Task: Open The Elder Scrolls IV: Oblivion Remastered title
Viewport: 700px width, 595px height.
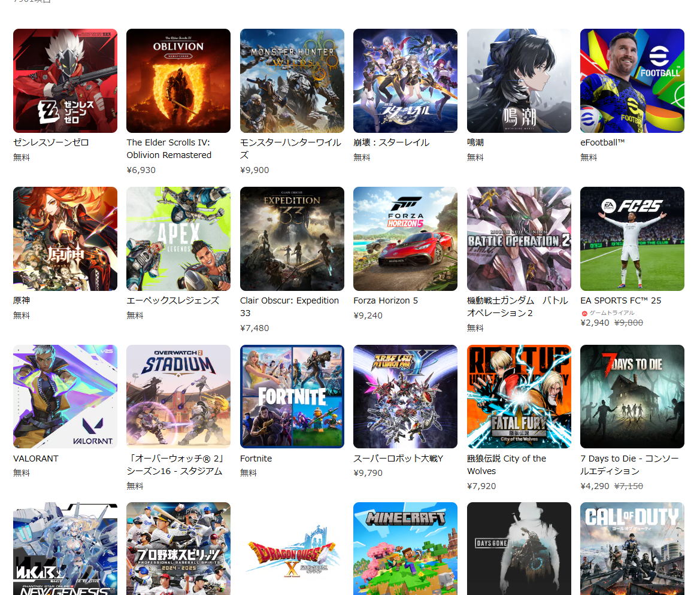Action: pos(169,148)
